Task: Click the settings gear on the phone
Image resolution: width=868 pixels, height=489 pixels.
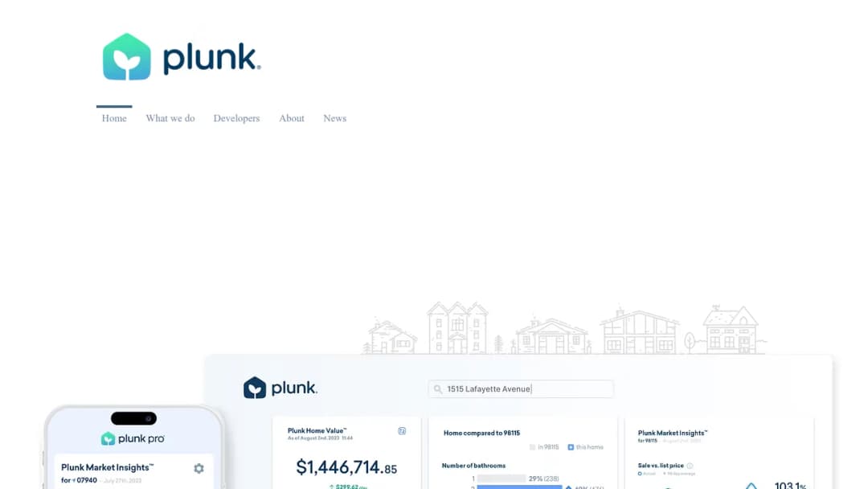Action: click(x=199, y=469)
